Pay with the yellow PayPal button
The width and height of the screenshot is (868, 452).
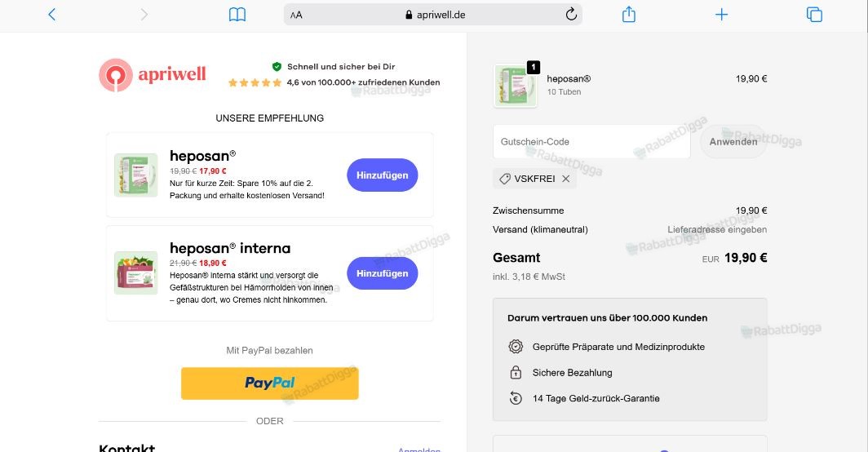269,383
